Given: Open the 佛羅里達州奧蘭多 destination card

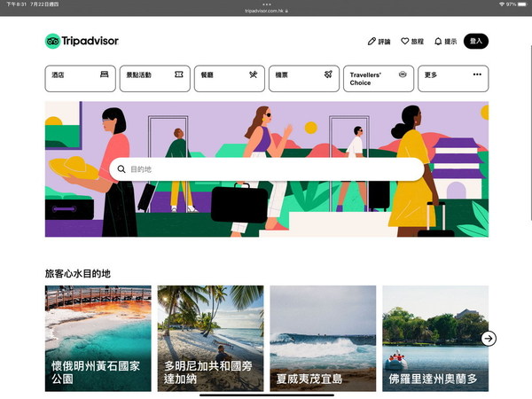Looking at the screenshot, I should 435,339.
